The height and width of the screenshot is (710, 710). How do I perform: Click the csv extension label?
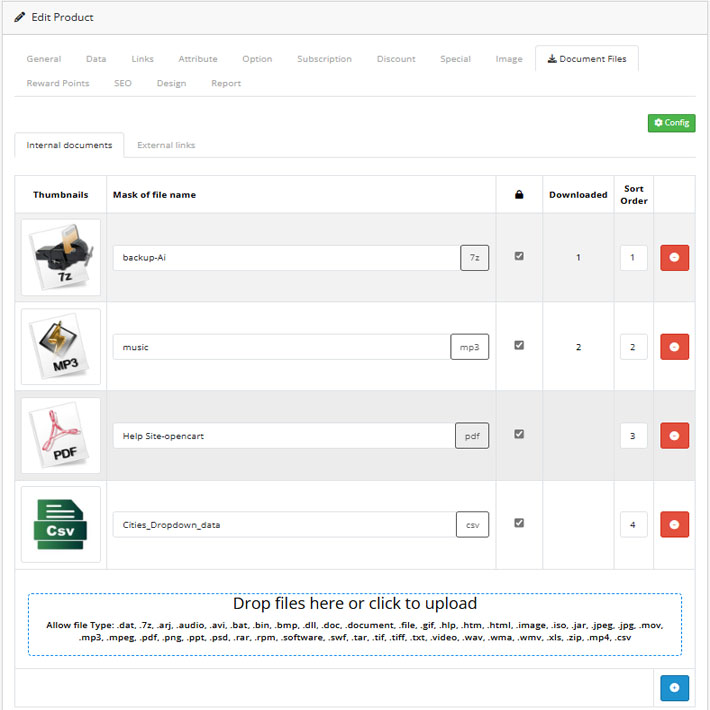coord(472,524)
